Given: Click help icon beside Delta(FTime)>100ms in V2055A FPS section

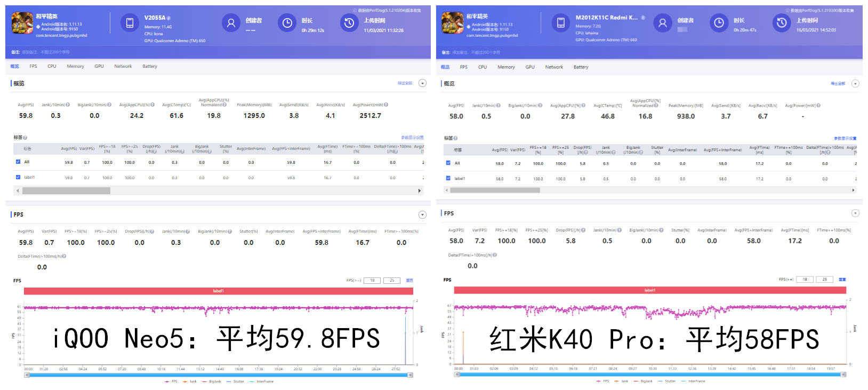Looking at the screenshot, I should pos(64,256).
